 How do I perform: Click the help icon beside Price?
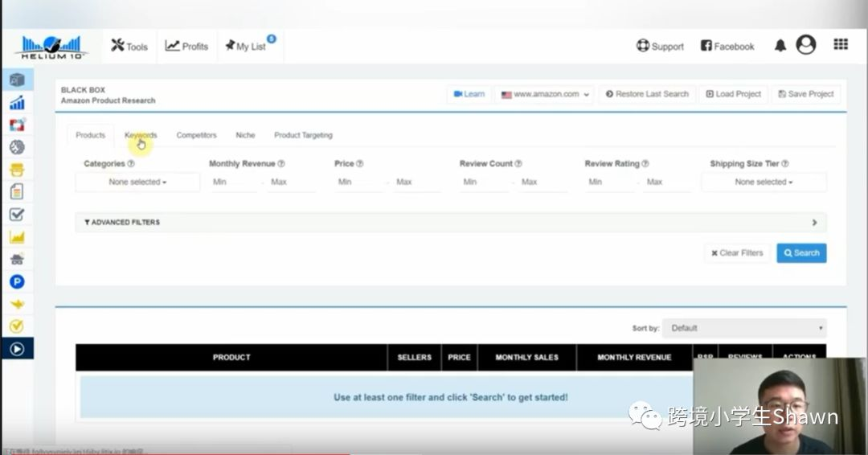[360, 164]
